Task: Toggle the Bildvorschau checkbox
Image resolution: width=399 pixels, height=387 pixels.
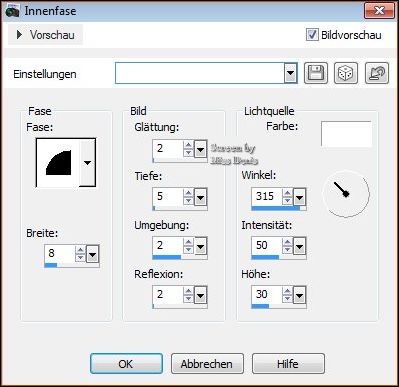Action: point(312,35)
